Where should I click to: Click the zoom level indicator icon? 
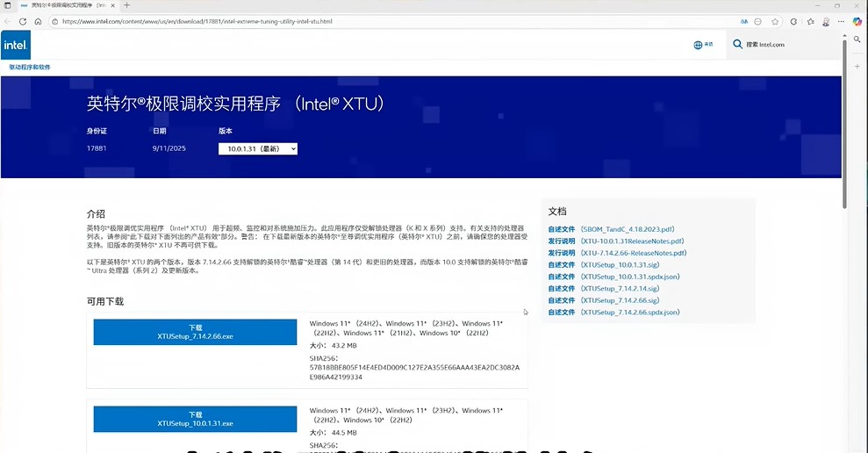pyautogui.click(x=757, y=22)
